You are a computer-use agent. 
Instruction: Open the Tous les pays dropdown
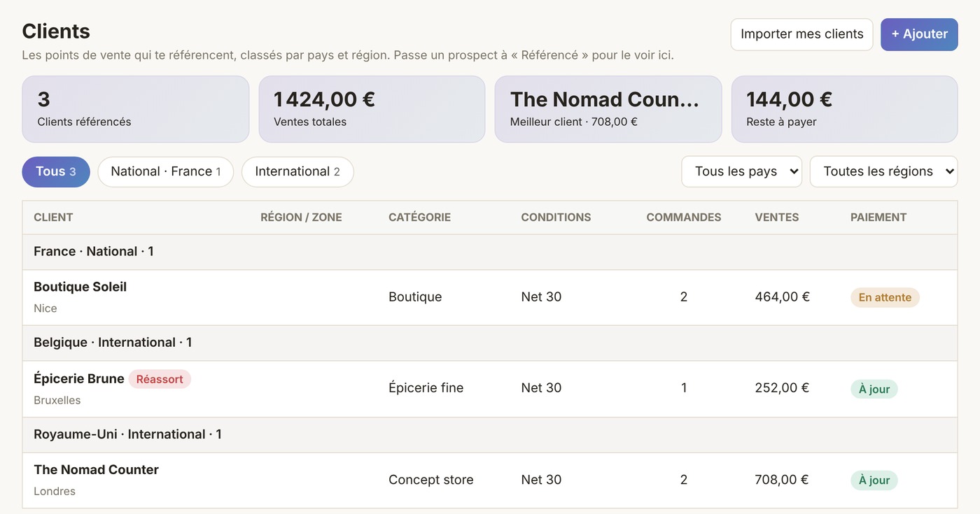[x=741, y=171]
